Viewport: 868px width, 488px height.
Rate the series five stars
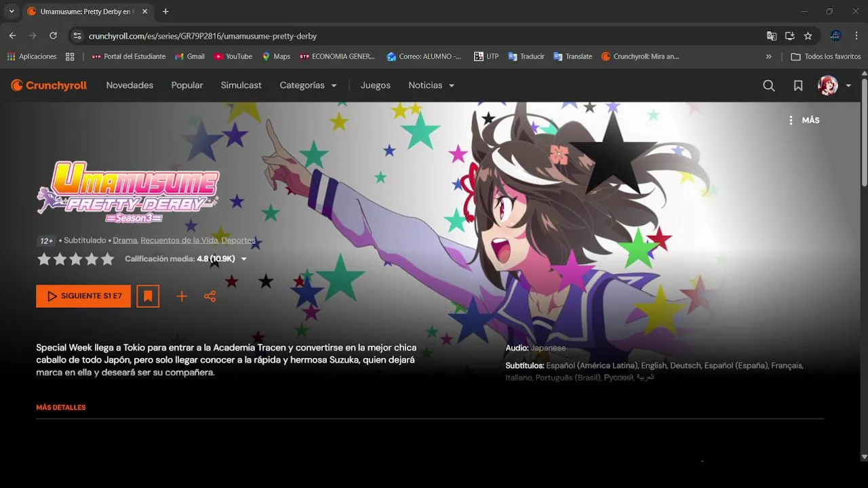[x=107, y=259]
